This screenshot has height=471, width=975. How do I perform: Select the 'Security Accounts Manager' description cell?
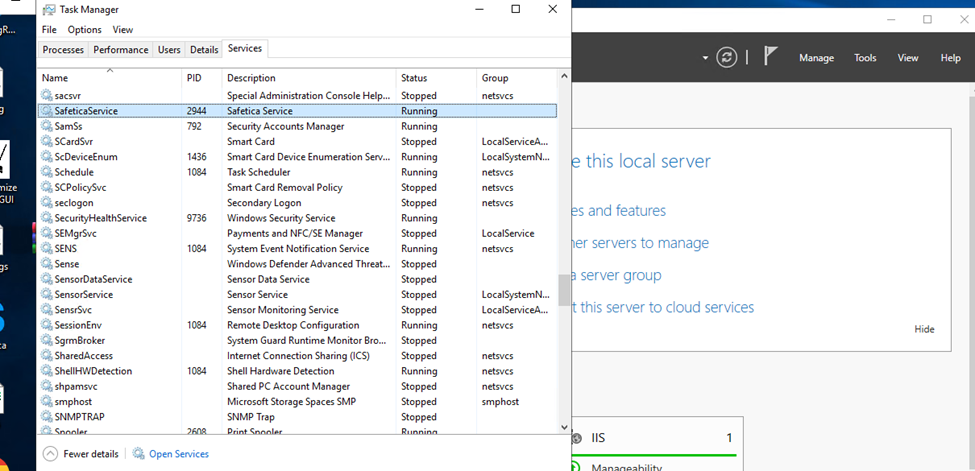[285, 126]
